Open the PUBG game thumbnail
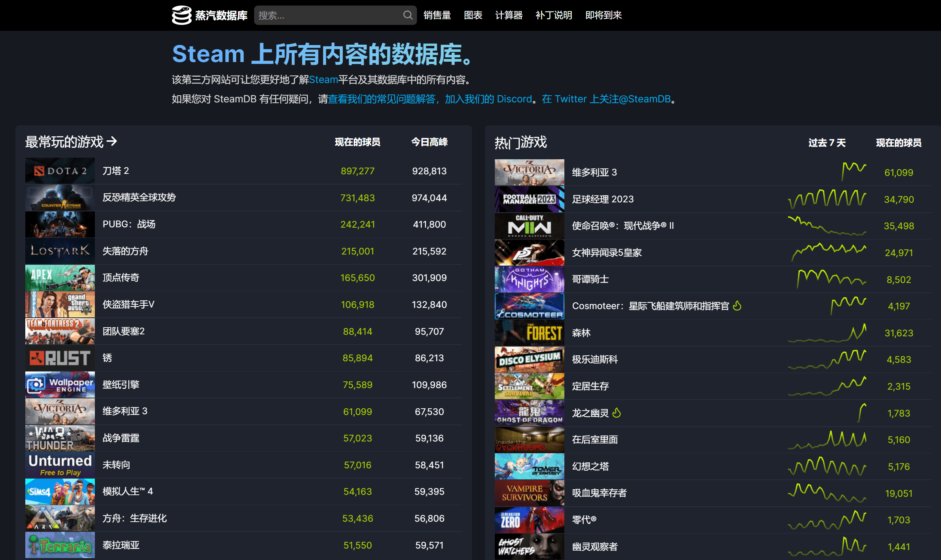 (x=60, y=224)
